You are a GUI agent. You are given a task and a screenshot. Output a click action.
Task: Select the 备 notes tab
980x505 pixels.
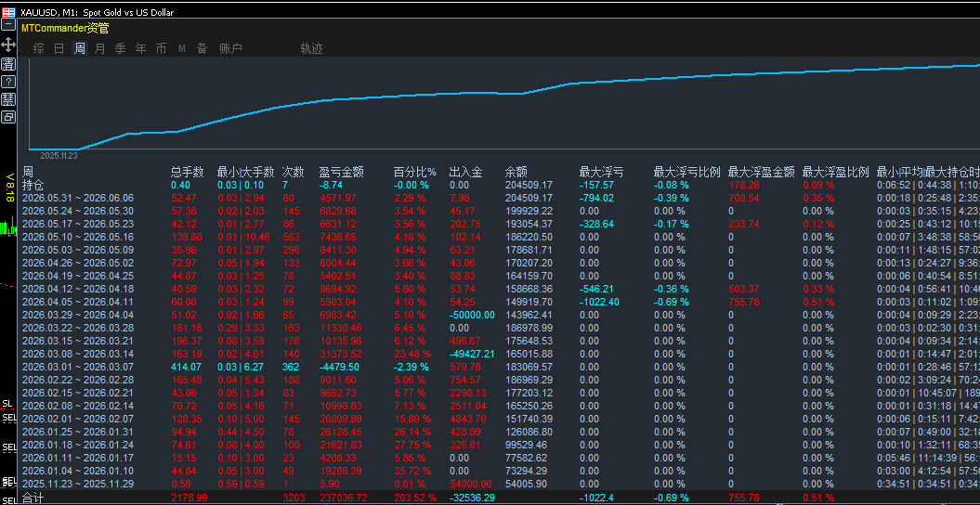(202, 48)
